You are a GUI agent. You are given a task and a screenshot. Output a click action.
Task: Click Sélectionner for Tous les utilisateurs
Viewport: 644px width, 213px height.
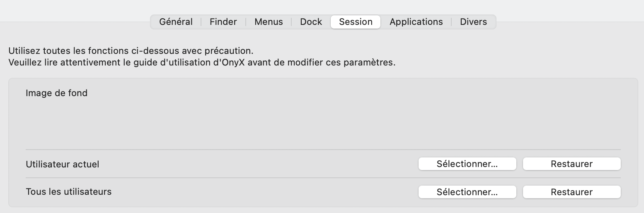[x=467, y=192]
